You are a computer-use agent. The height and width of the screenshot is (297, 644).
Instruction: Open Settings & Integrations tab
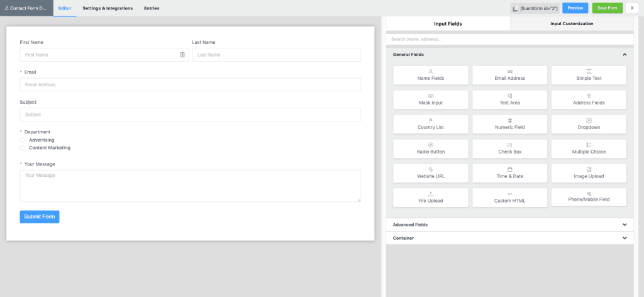[108, 8]
